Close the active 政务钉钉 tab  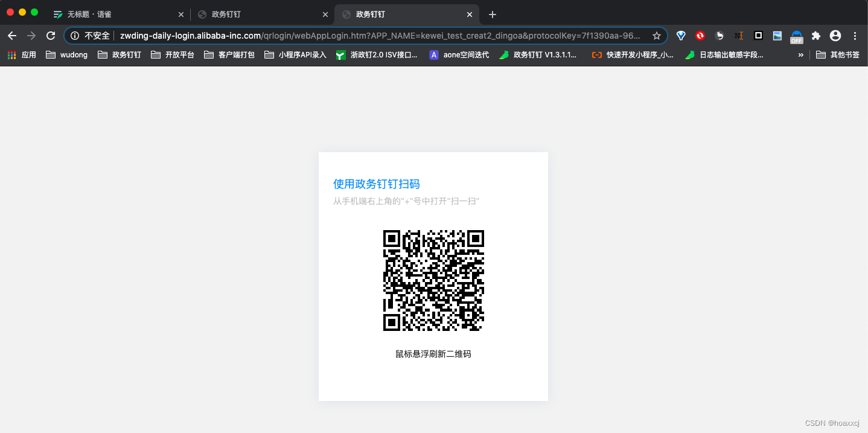click(470, 14)
